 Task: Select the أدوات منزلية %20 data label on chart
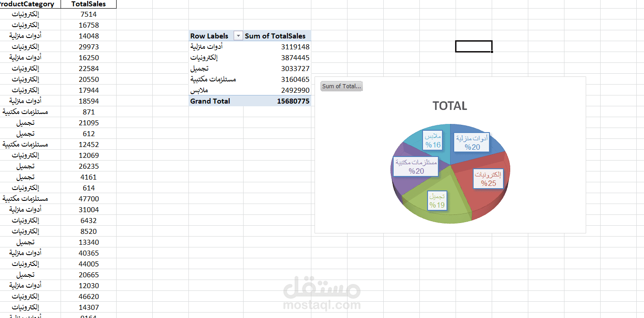(x=472, y=142)
